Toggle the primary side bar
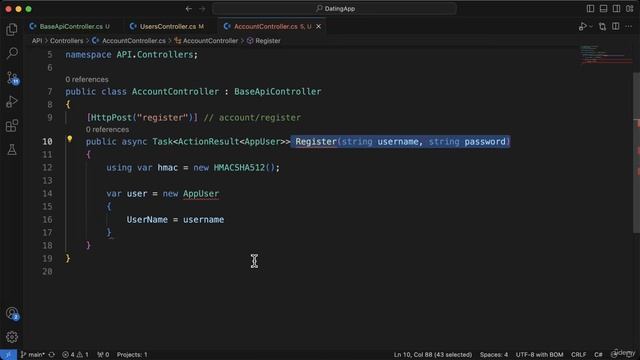 (590, 9)
